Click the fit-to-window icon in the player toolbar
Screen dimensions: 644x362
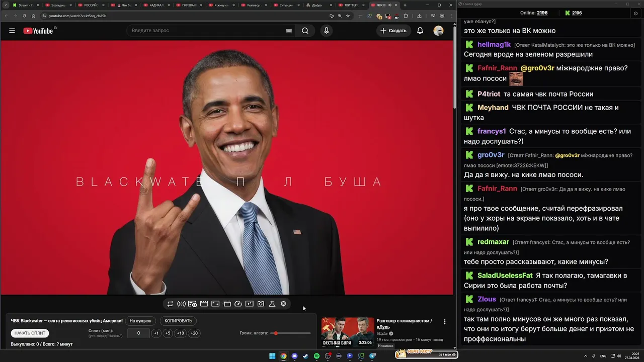pyautogui.click(x=215, y=304)
